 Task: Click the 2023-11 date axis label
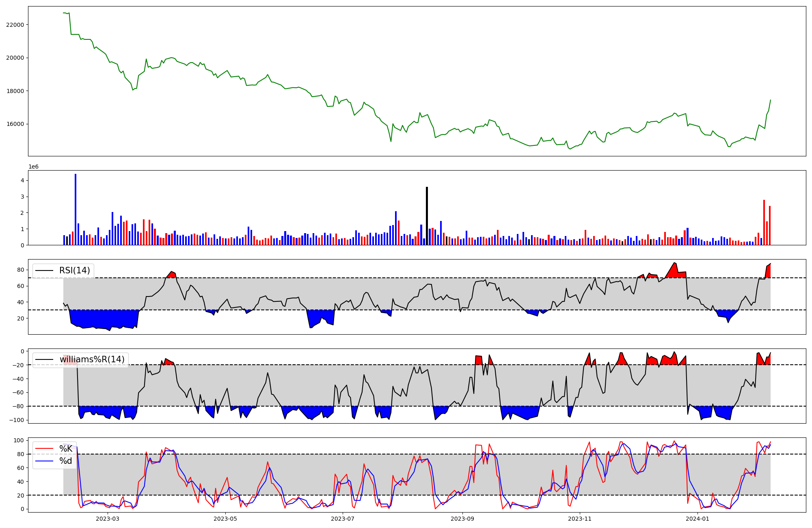(580, 519)
